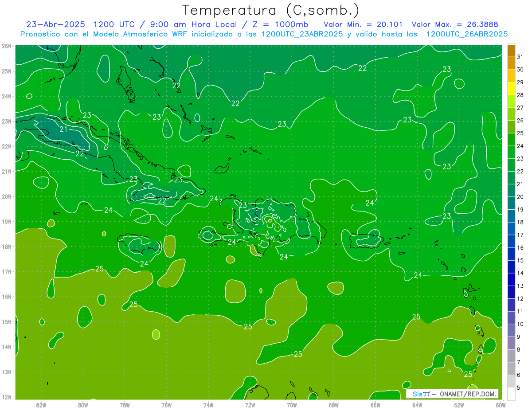Click legend value 26

[x=520, y=120]
